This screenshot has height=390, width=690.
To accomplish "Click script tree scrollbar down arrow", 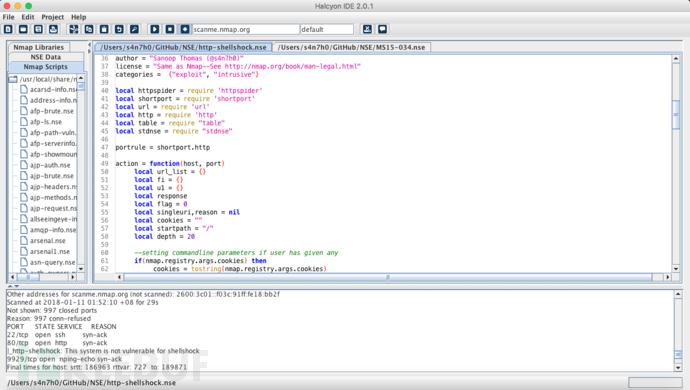I will [x=81, y=269].
